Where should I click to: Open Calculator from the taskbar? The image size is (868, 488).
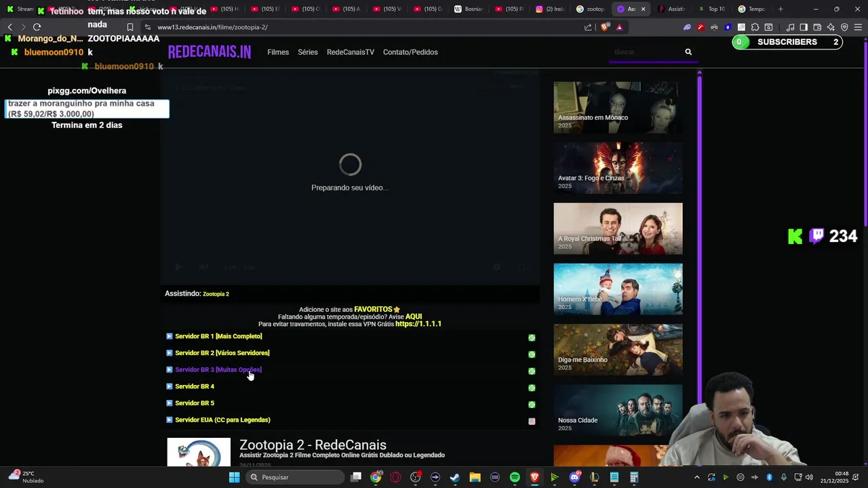click(x=634, y=477)
